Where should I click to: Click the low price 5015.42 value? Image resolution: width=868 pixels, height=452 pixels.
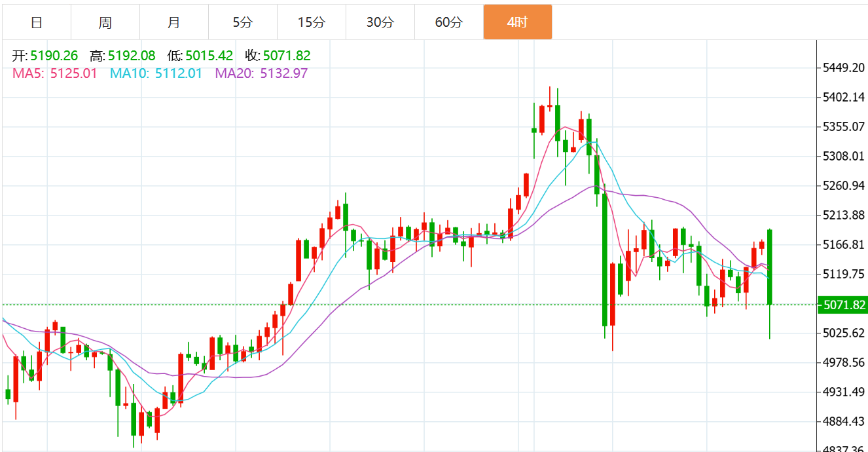coord(209,56)
